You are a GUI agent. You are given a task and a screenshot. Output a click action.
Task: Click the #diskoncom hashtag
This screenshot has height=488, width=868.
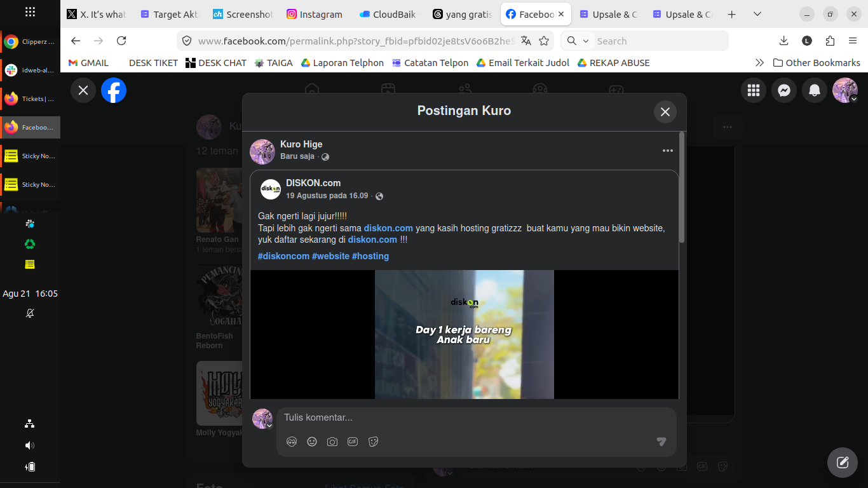(x=283, y=256)
